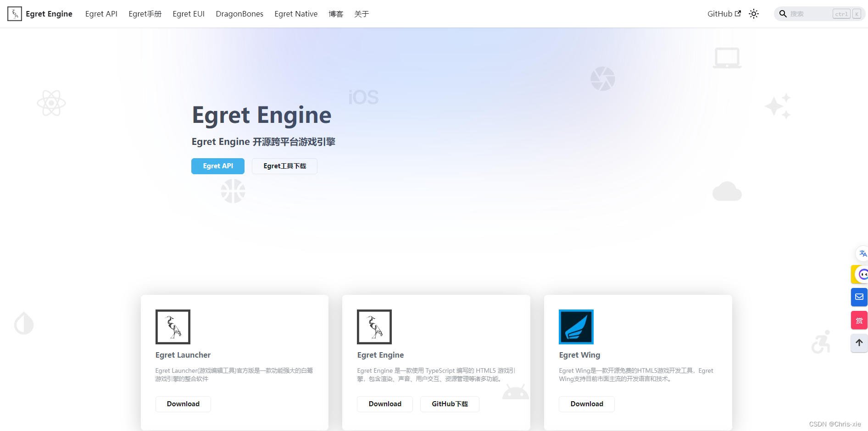Download Egret Launcher
Viewport: 868px width, 431px height.
[183, 404]
